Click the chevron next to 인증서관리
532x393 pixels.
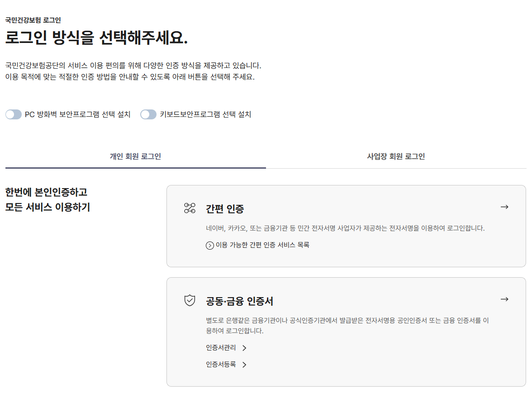(x=245, y=348)
